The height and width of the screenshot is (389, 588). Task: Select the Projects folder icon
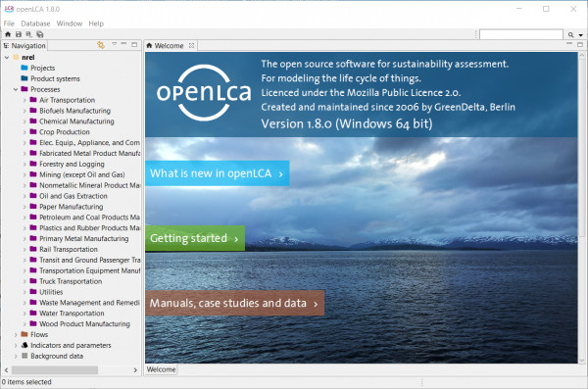(x=24, y=68)
